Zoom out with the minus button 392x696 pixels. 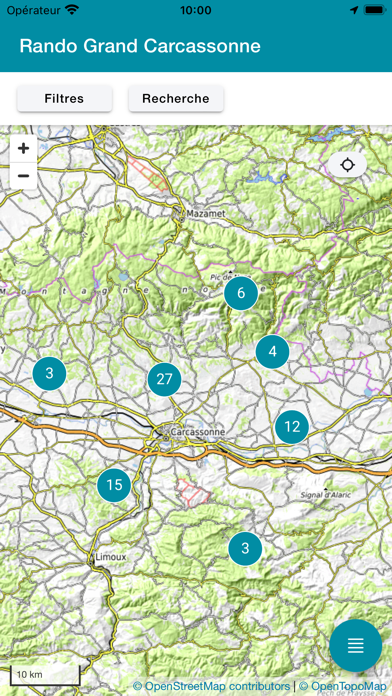[x=24, y=176]
